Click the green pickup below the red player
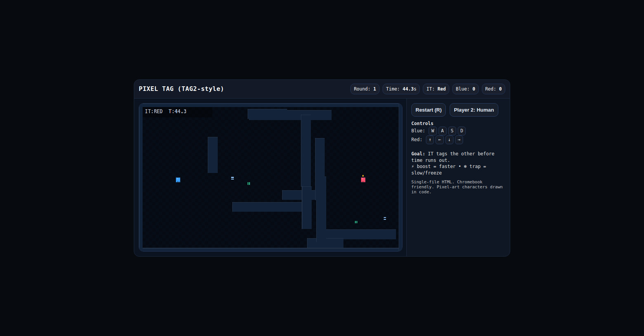The width and height of the screenshot is (644, 336). coord(356,222)
